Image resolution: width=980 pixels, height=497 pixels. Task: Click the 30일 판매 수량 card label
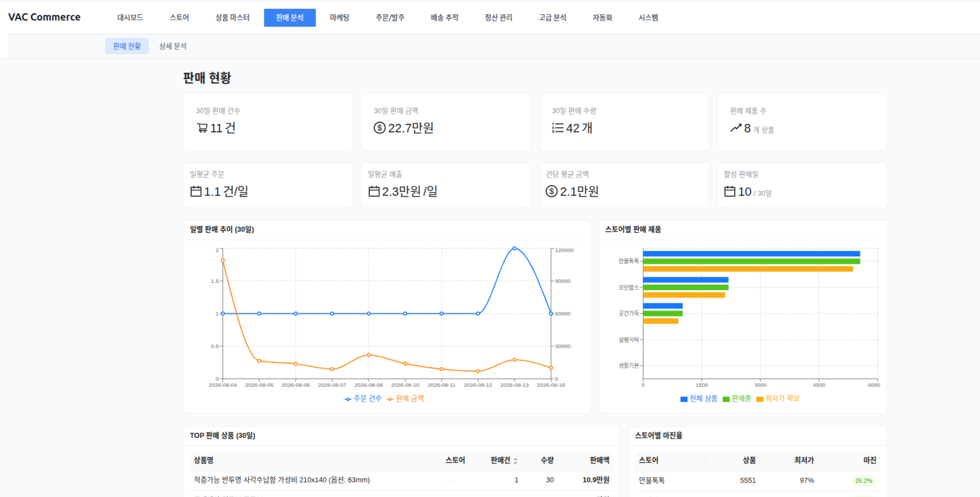coord(574,111)
